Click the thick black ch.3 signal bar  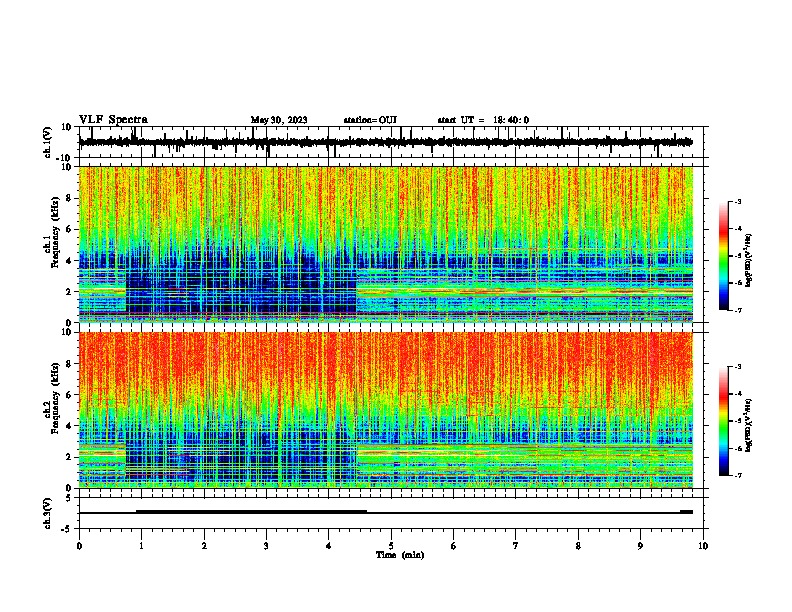(x=251, y=512)
